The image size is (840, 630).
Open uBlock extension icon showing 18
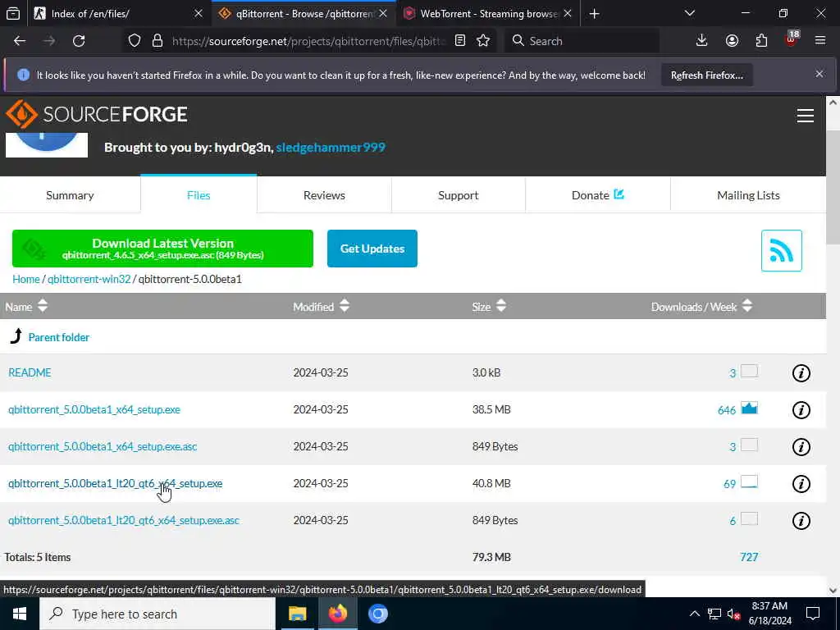point(792,39)
